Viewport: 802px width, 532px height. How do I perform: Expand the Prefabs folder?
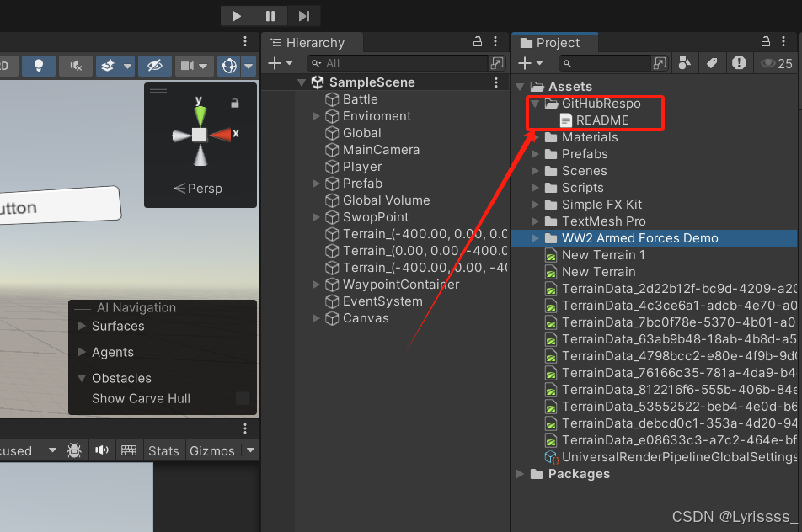click(535, 154)
